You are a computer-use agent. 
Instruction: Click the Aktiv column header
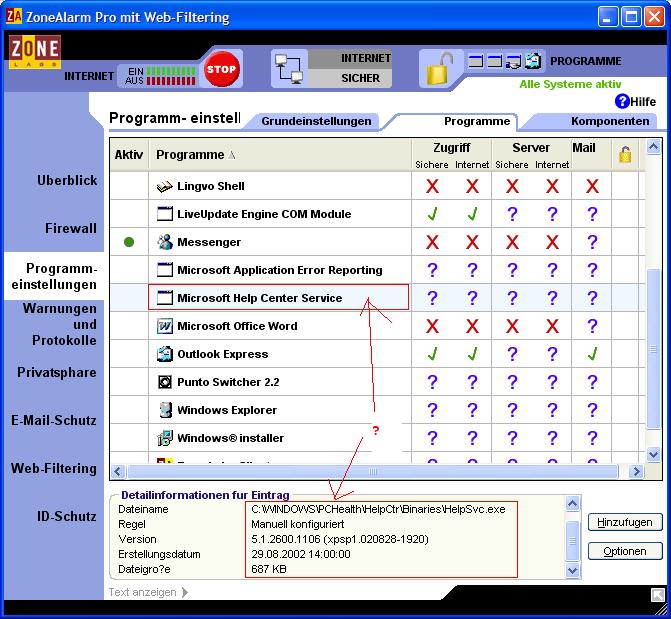click(x=128, y=155)
